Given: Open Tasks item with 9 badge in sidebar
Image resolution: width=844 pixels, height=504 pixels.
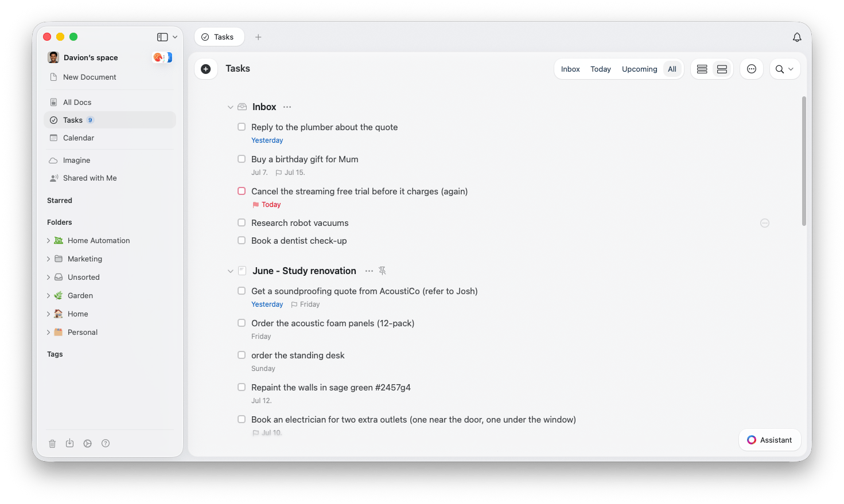Looking at the screenshot, I should (110, 120).
